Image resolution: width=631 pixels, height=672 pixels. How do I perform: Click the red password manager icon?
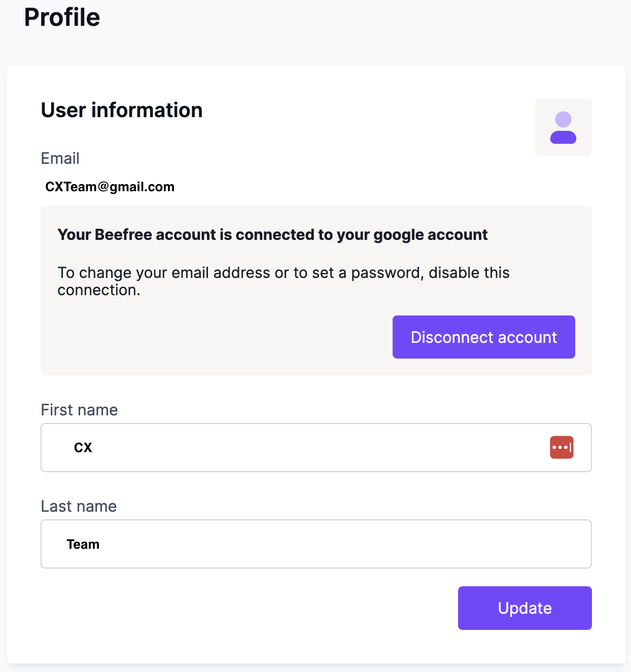[562, 447]
